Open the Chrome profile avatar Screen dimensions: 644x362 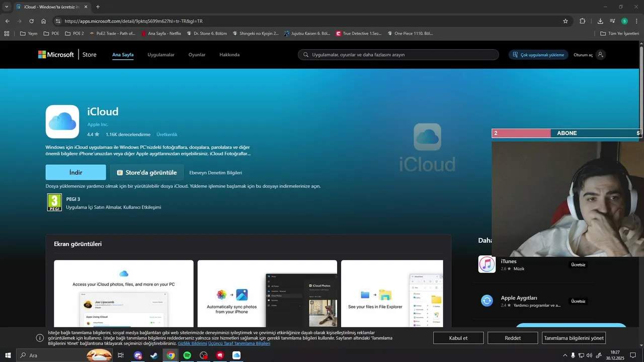(624, 21)
